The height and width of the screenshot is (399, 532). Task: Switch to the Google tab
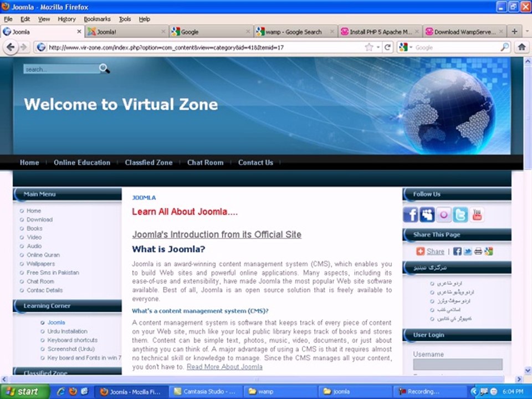point(211,32)
